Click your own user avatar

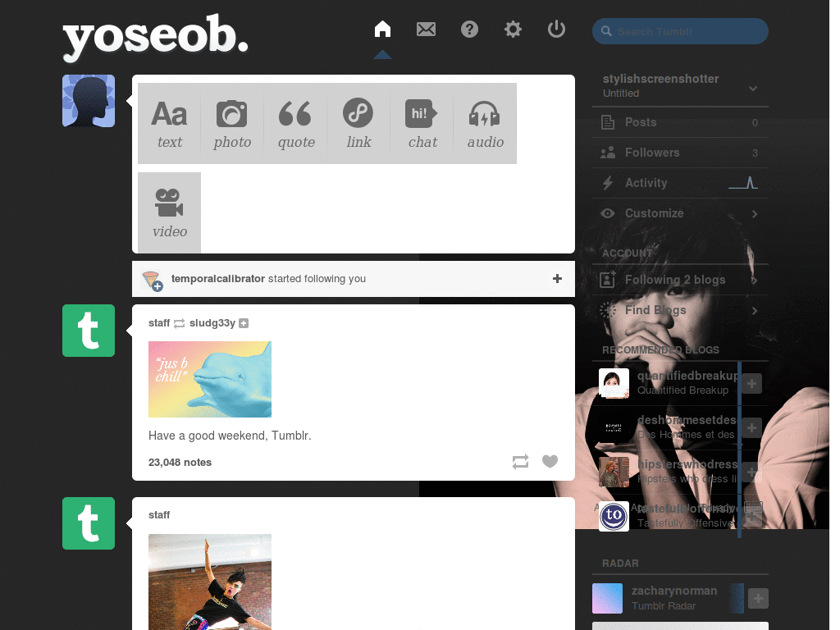coord(89,101)
